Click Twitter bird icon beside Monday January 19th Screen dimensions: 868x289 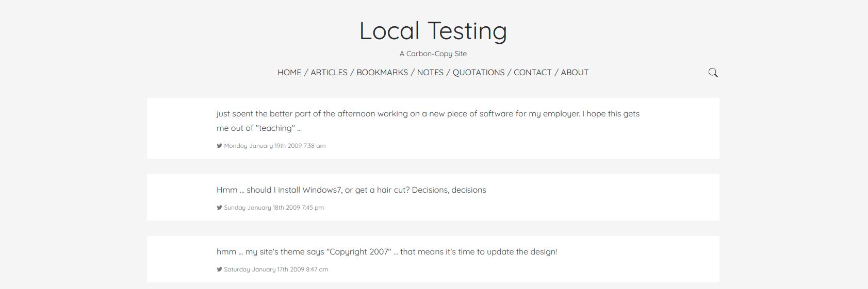click(x=219, y=146)
